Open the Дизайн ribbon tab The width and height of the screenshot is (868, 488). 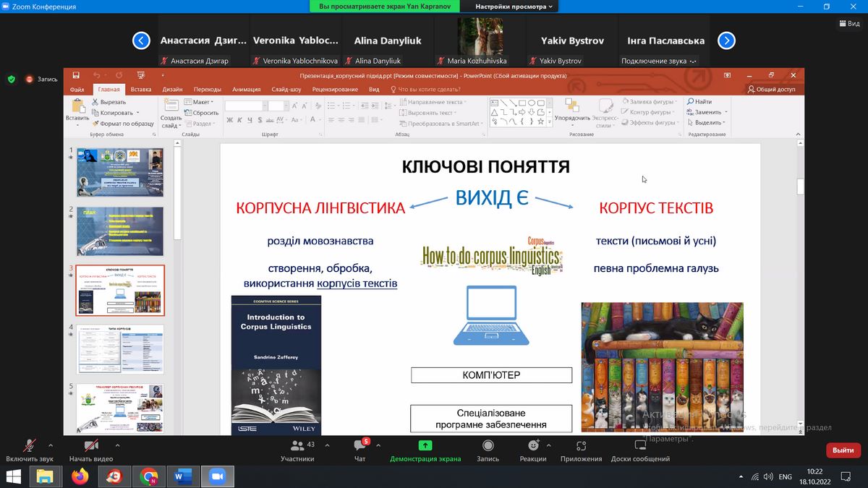(172, 90)
